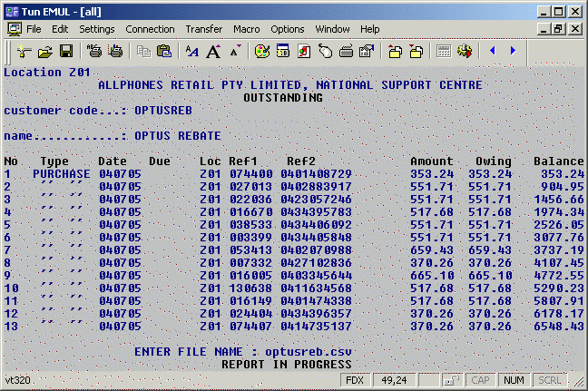The image size is (588, 391).
Task: Click the Save floppy disk icon
Action: (65, 51)
